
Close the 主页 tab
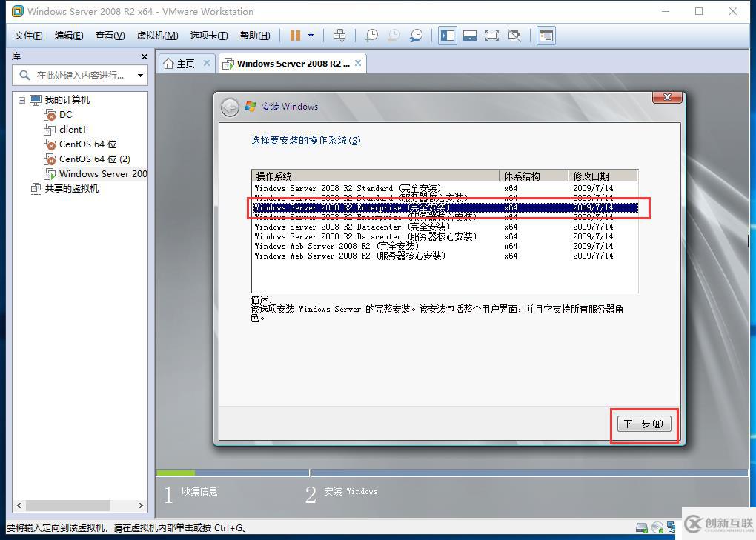point(206,63)
